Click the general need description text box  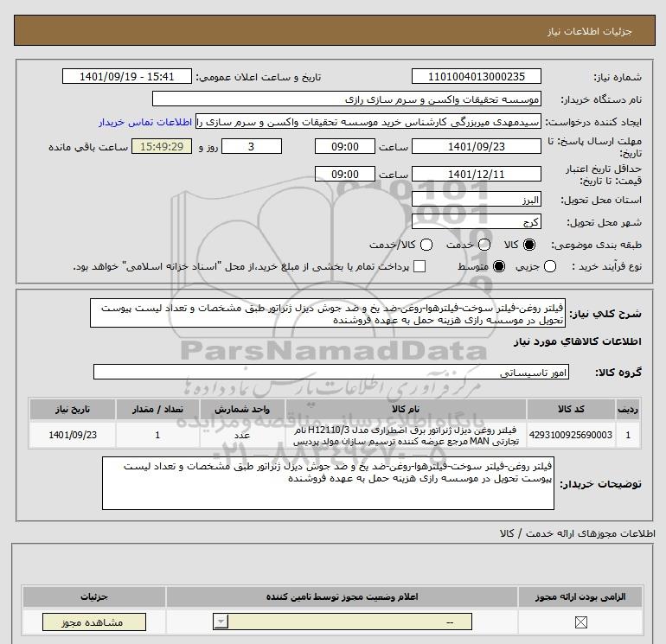click(x=328, y=313)
